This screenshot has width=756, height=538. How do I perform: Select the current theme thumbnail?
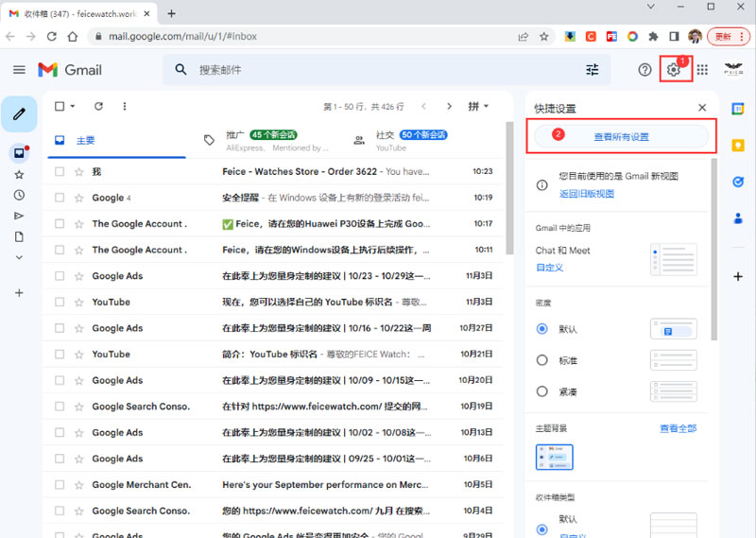pyautogui.click(x=554, y=457)
